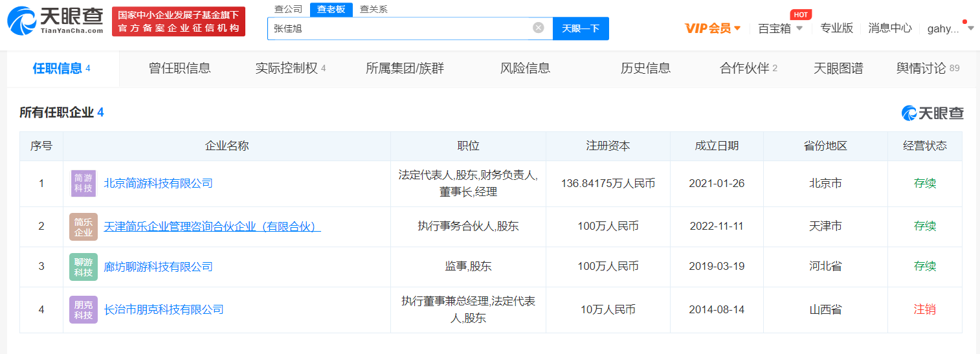Screen dimensions: 980x354
Task: Select the 查老板 search tab
Action: pos(331,9)
